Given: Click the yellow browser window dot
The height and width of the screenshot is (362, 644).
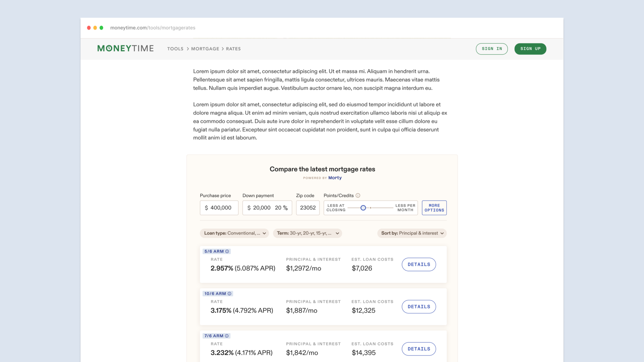Looking at the screenshot, I should click(95, 28).
